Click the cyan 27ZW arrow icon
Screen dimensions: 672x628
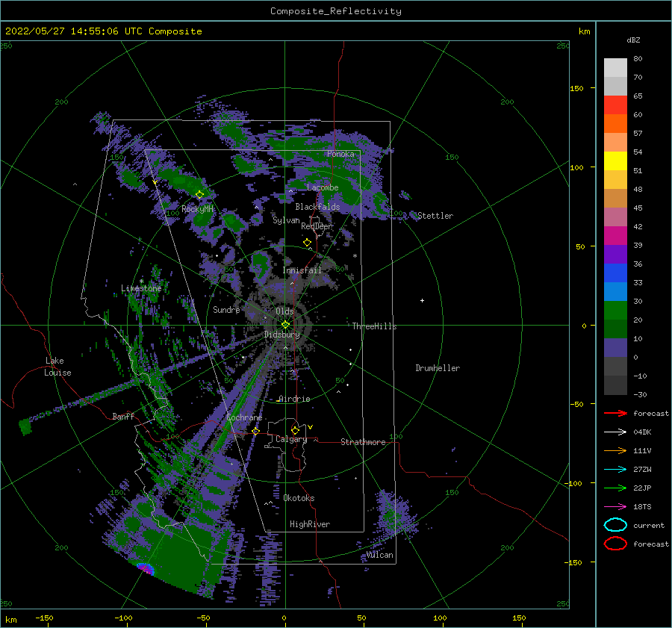tap(615, 470)
